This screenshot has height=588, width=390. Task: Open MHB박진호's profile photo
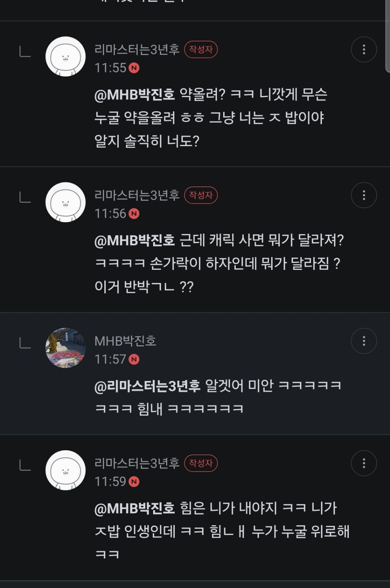(66, 348)
